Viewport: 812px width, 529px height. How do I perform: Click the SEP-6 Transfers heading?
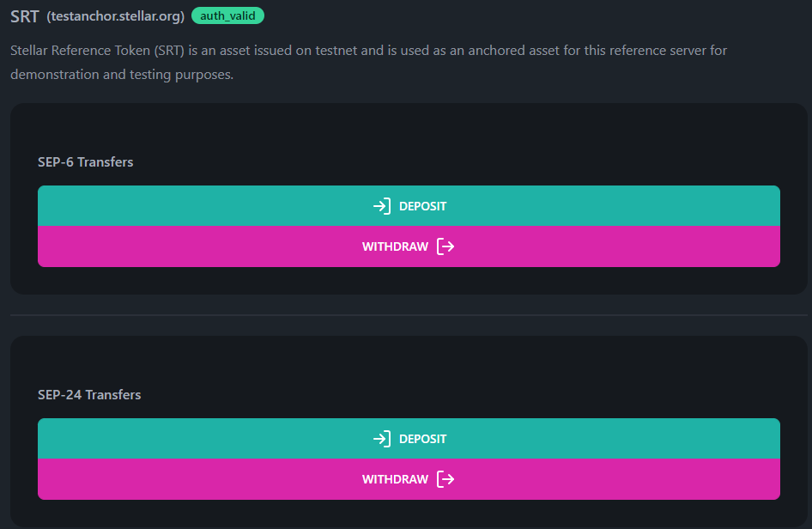click(x=85, y=161)
